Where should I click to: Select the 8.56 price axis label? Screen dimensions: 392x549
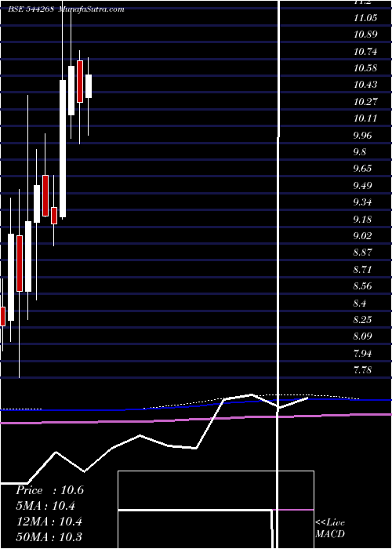click(362, 286)
